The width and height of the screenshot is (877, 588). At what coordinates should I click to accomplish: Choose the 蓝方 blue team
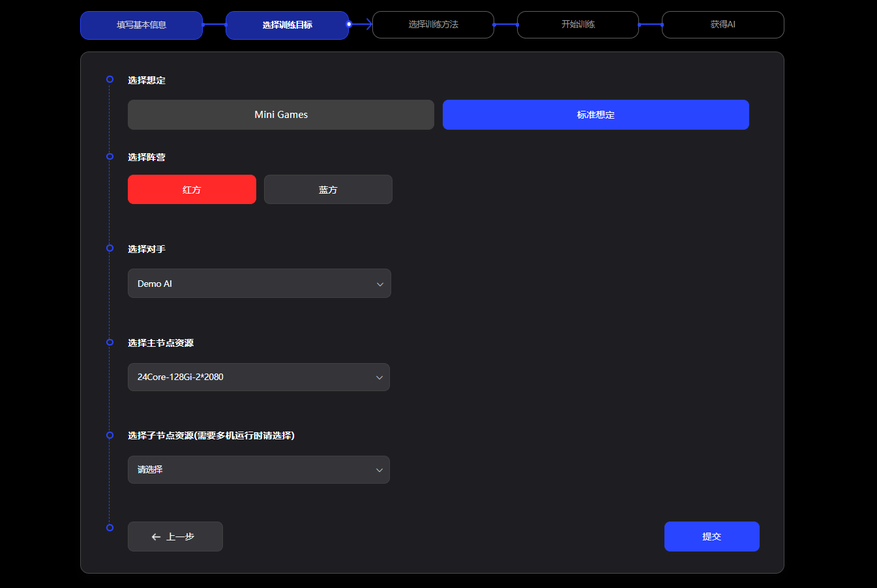(x=328, y=190)
